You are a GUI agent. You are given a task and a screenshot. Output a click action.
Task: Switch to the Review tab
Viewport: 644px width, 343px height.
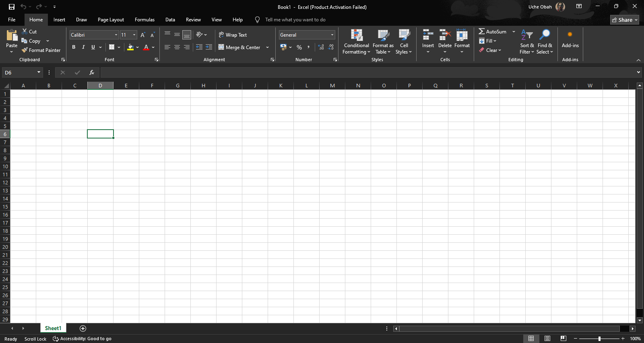click(x=193, y=20)
